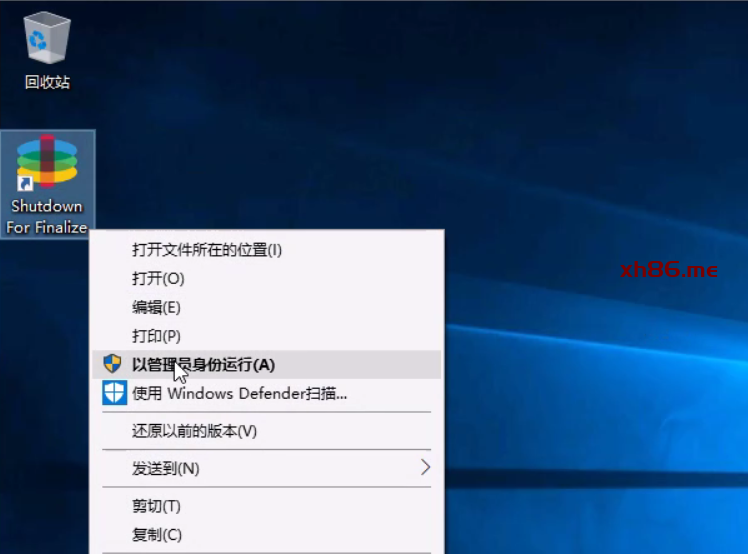
Task: Expand the 发送到 submenu arrow
Action: pyautogui.click(x=425, y=468)
